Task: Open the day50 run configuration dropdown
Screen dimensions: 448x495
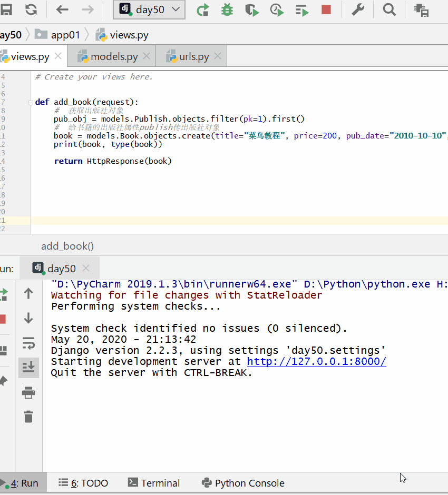Action: pos(149,9)
